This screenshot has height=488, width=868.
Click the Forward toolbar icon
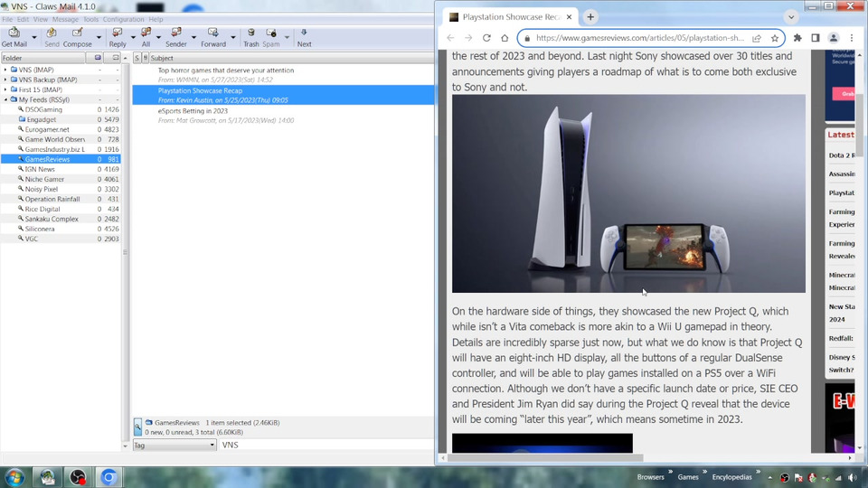(213, 37)
